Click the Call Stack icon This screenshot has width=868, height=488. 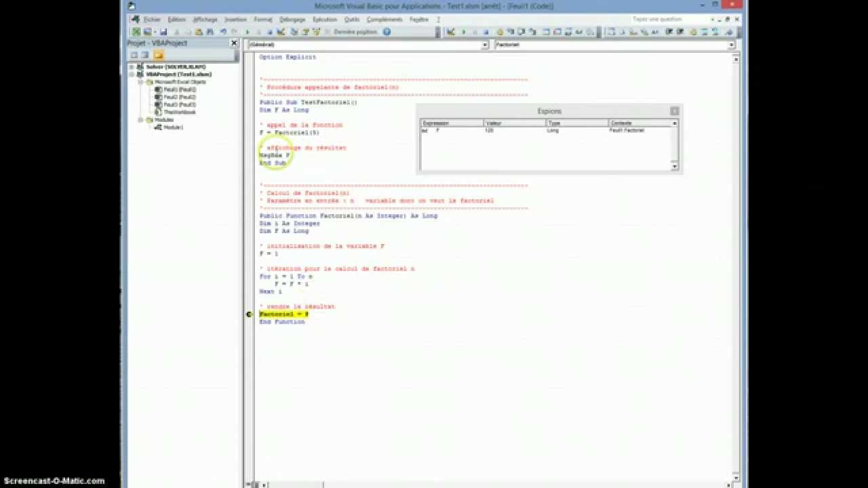589,32
